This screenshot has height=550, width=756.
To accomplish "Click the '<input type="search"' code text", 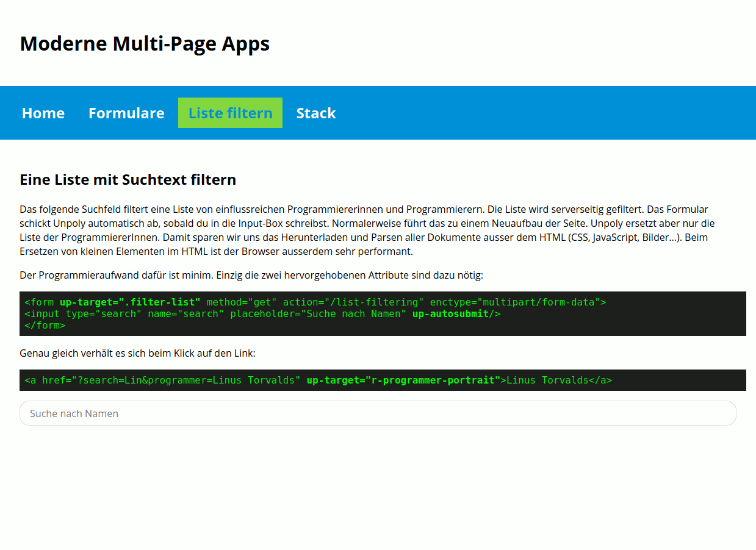I will [x=83, y=314].
